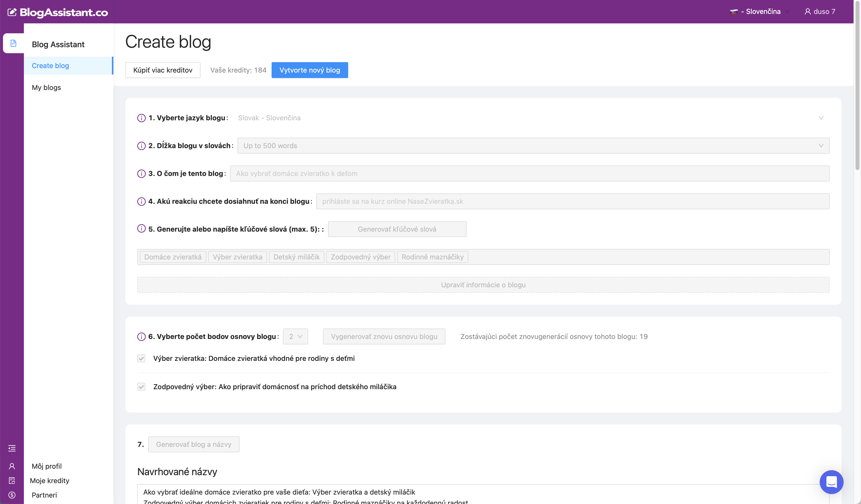Toggle the 'Zodpovedný výber' outline checkbox
Screen dimensions: 861x504
141,386
